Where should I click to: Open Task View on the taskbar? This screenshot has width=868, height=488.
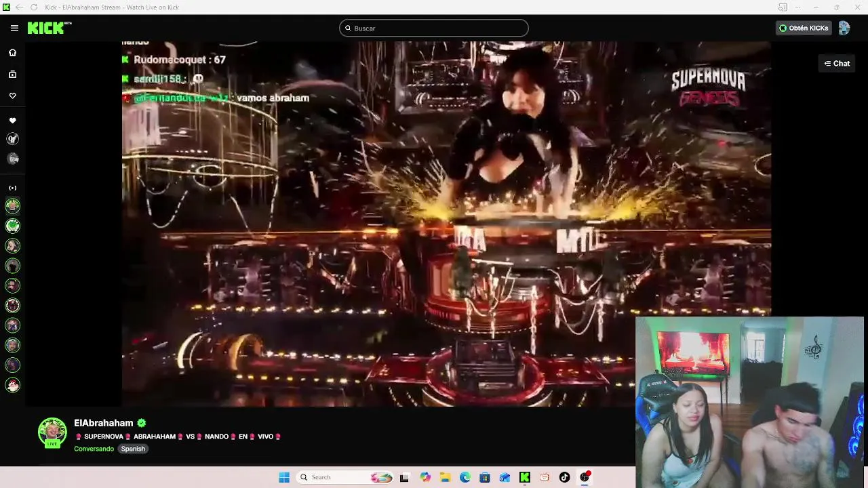(404, 477)
